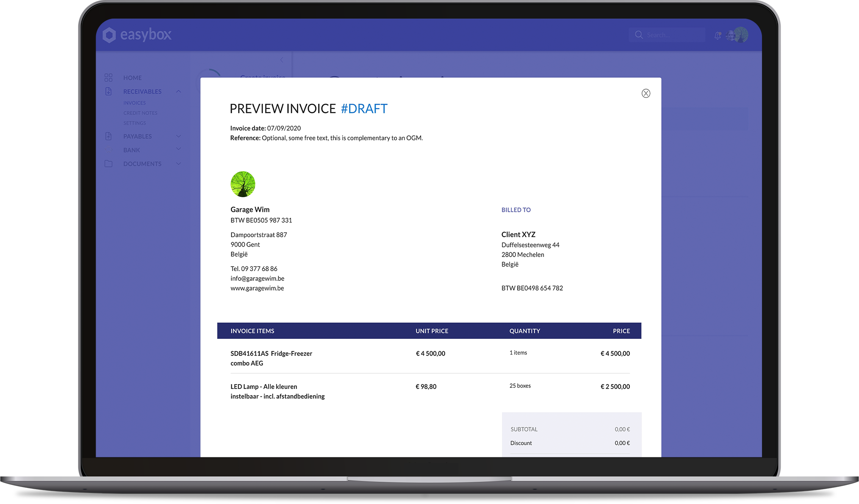The height and width of the screenshot is (504, 859).
Task: Click the Payables document upload icon
Action: point(108,136)
